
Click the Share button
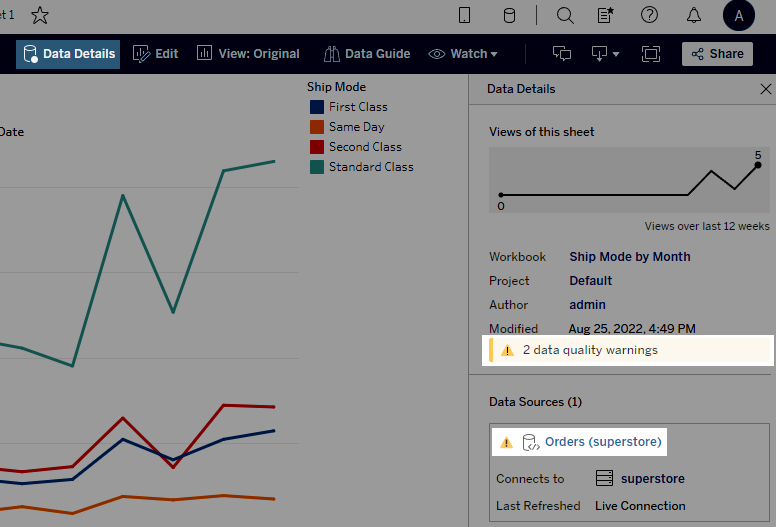(718, 54)
